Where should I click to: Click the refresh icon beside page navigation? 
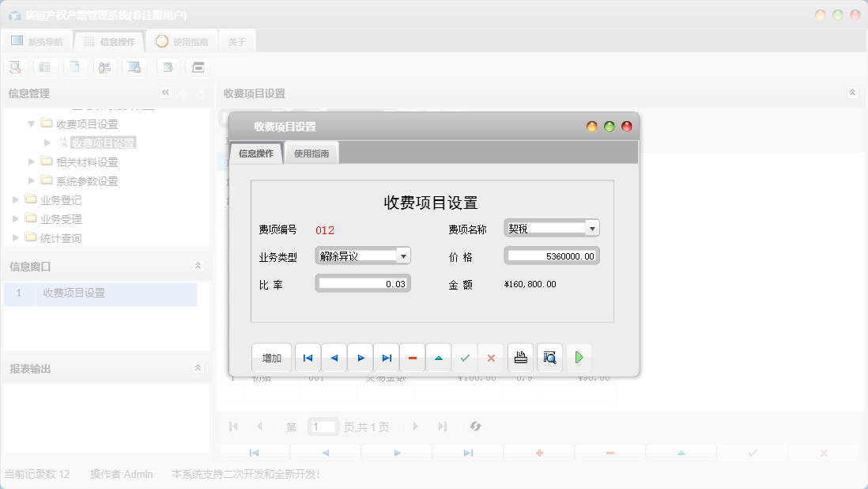[x=475, y=426]
